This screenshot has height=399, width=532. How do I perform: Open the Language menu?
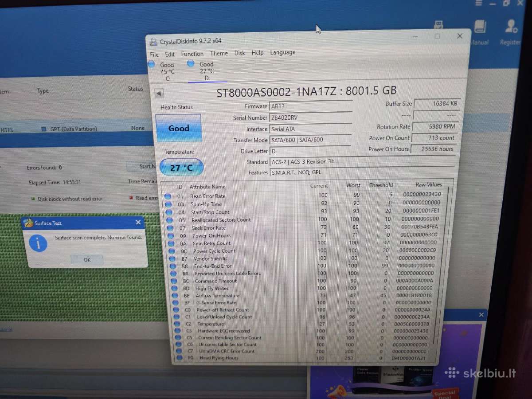pyautogui.click(x=282, y=52)
